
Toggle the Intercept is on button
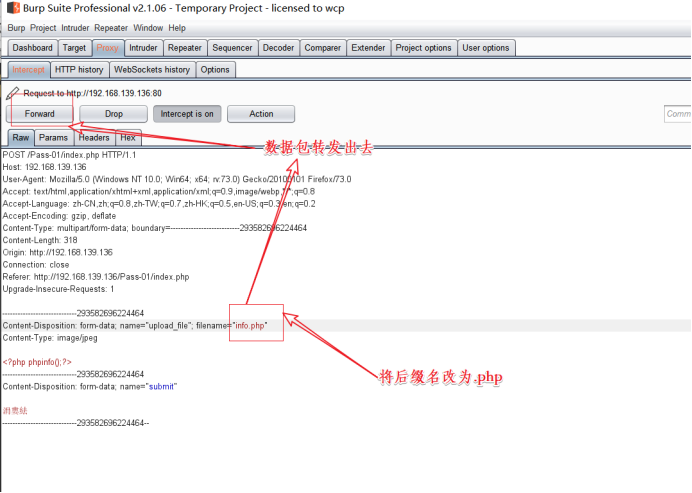pyautogui.click(x=187, y=114)
